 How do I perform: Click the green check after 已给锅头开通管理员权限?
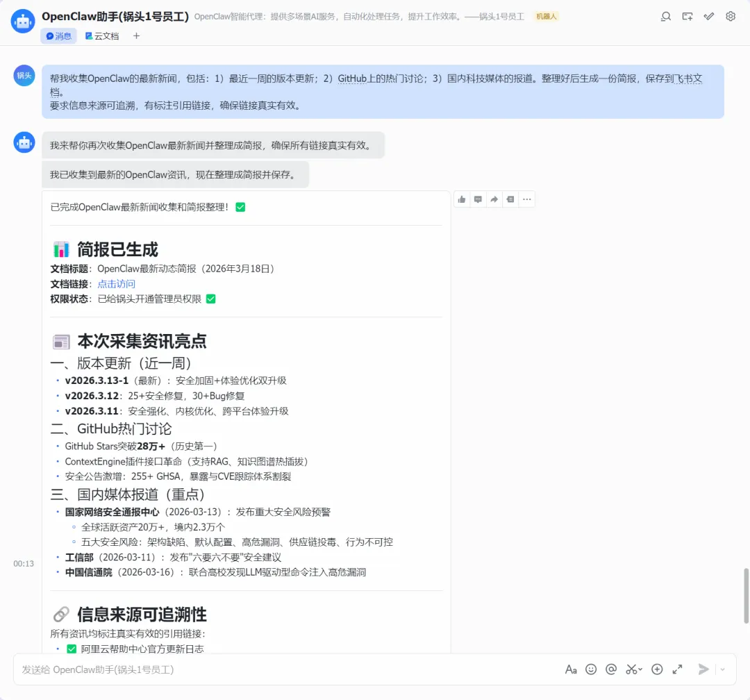point(211,299)
